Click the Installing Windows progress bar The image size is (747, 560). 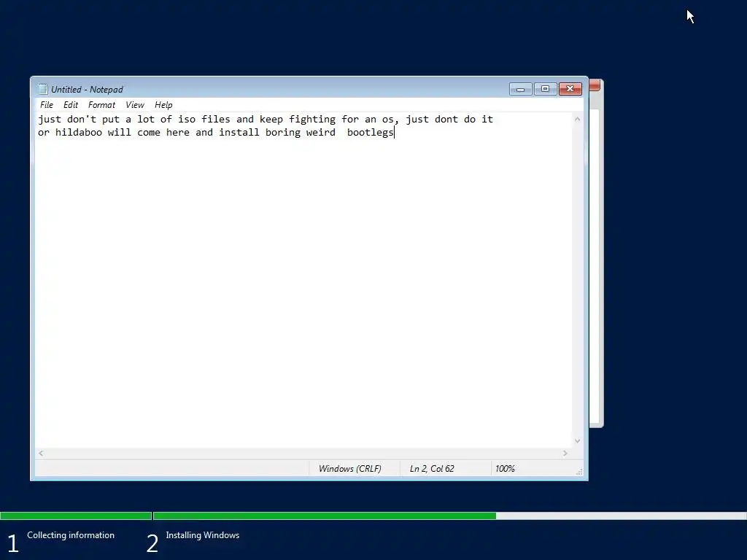pos(449,516)
